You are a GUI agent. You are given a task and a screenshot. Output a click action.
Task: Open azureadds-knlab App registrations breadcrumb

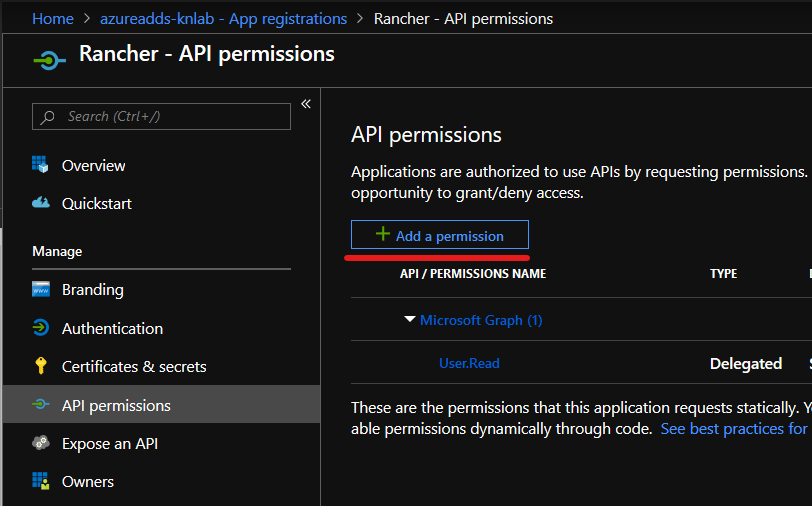point(223,19)
